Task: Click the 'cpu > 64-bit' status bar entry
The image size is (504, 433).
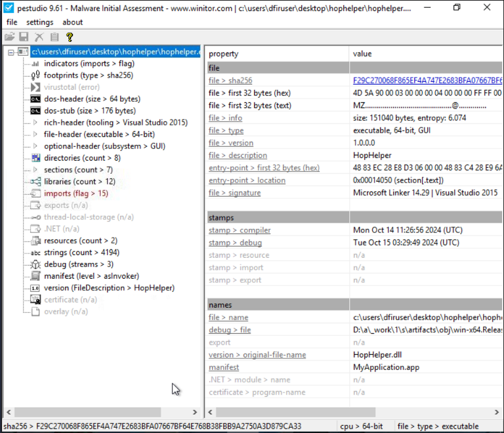Action: pos(362,426)
